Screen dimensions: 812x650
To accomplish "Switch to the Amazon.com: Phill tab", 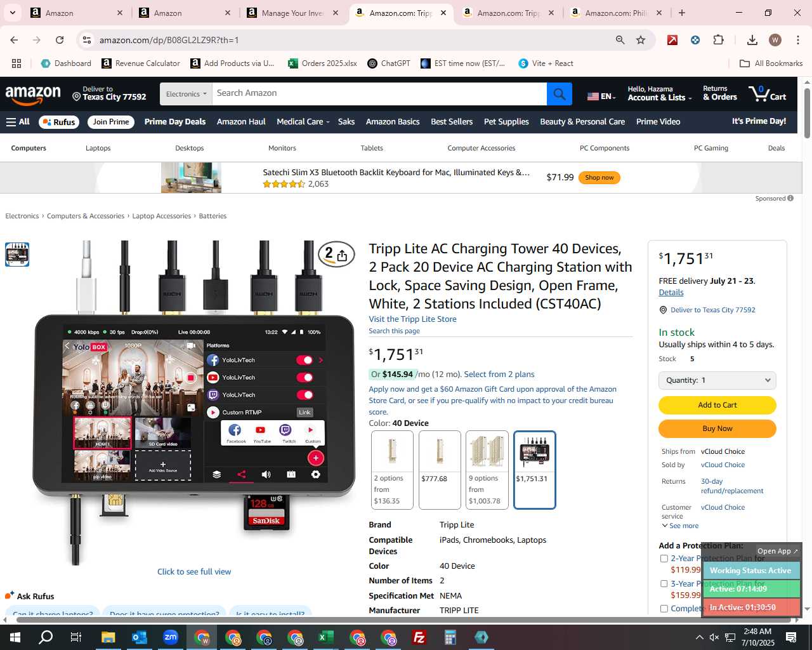I will (617, 13).
